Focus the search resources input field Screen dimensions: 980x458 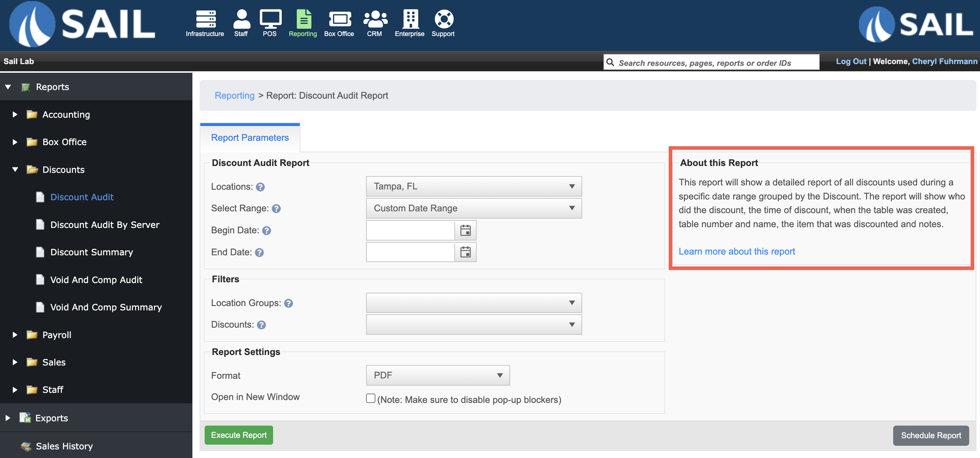pyautogui.click(x=712, y=63)
